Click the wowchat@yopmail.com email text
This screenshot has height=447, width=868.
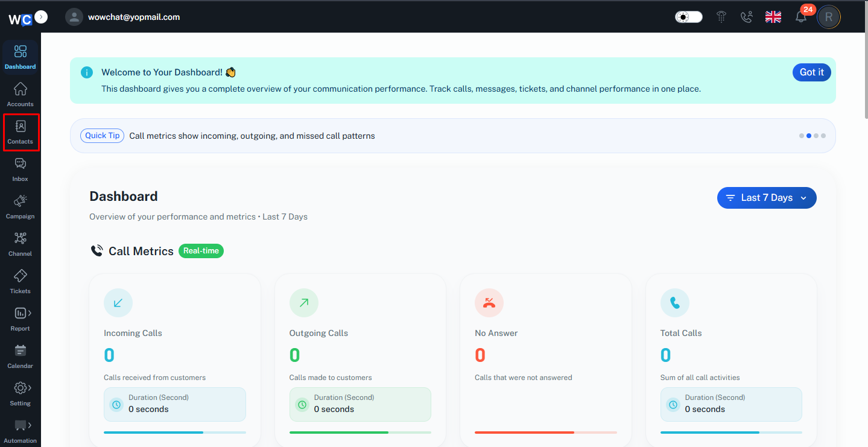click(x=134, y=17)
